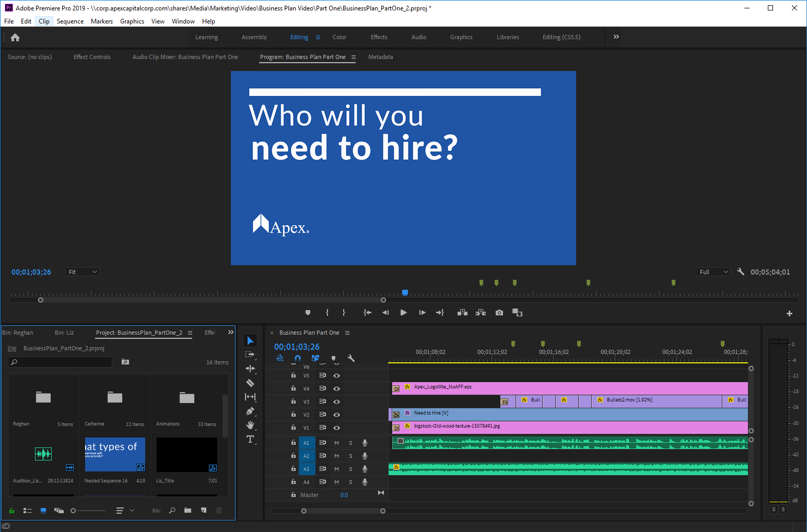Open the Button Editor plus icon
This screenshot has width=807, height=532.
(789, 313)
